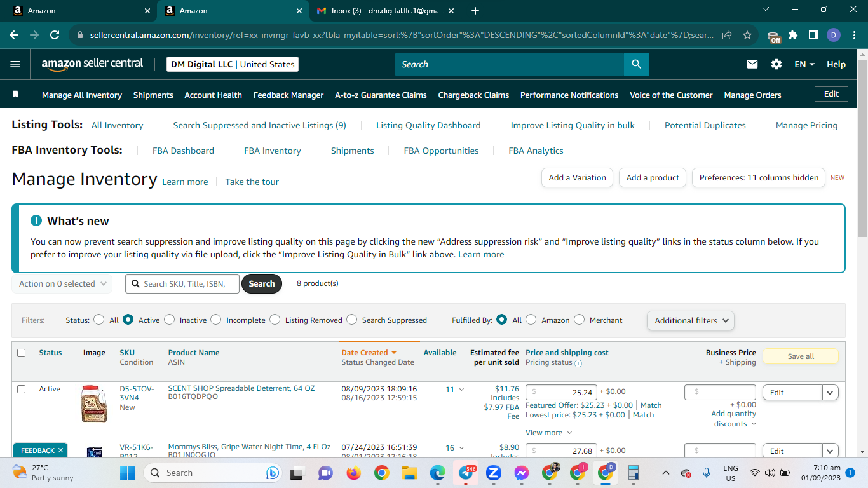This screenshot has width=868, height=488.
Task: Open Telegram from the taskbar
Action: click(466, 473)
